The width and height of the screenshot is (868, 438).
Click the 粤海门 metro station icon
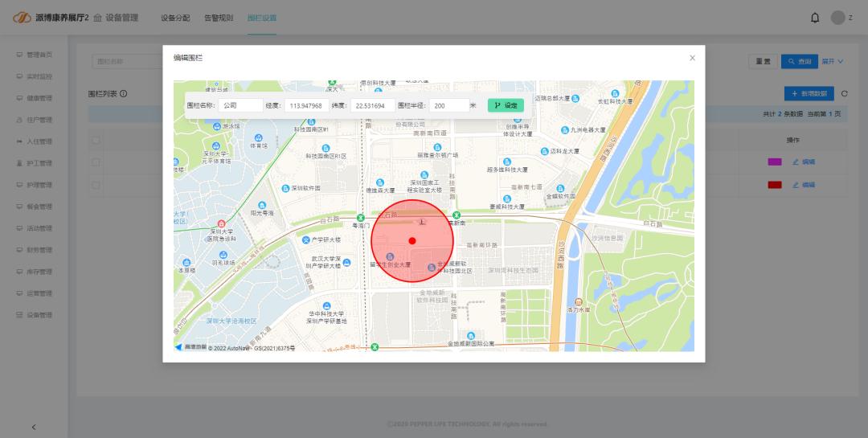(x=361, y=218)
